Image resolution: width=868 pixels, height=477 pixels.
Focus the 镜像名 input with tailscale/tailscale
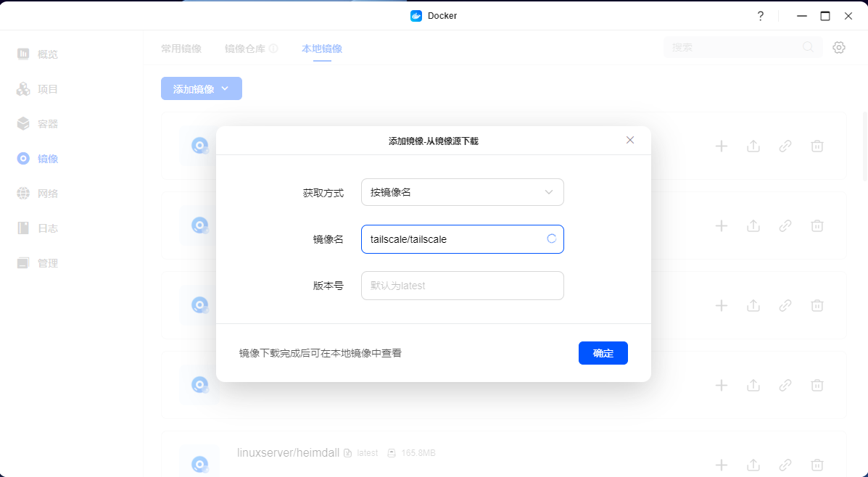click(x=462, y=239)
